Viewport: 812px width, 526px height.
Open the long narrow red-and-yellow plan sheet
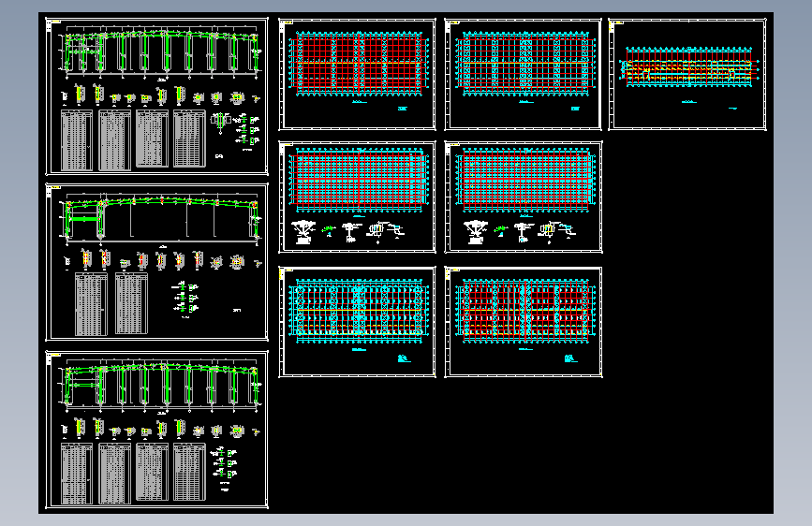pyautogui.click(x=687, y=75)
